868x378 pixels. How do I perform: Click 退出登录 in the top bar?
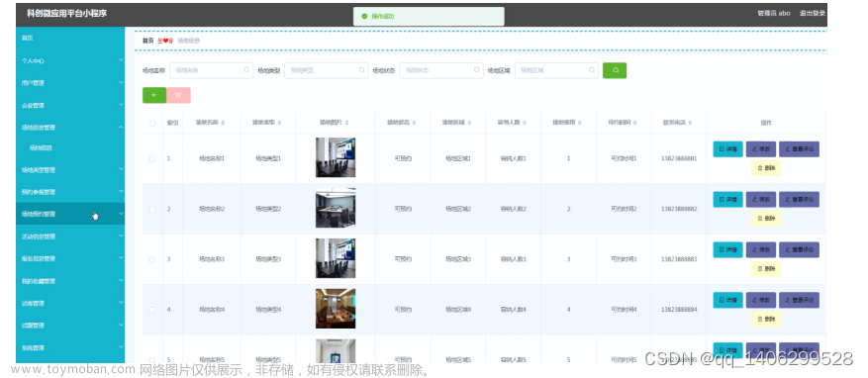[x=813, y=13]
